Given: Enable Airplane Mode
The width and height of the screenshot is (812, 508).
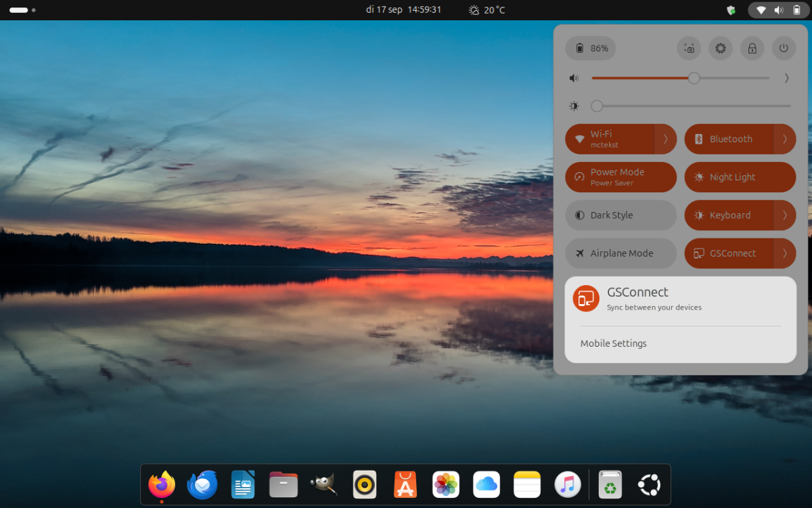Looking at the screenshot, I should pos(621,253).
